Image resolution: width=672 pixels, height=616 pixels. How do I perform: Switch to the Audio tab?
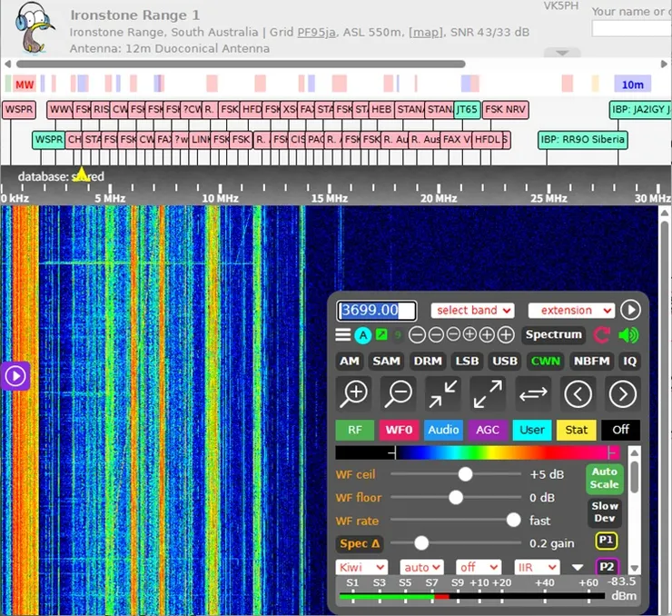(x=443, y=430)
